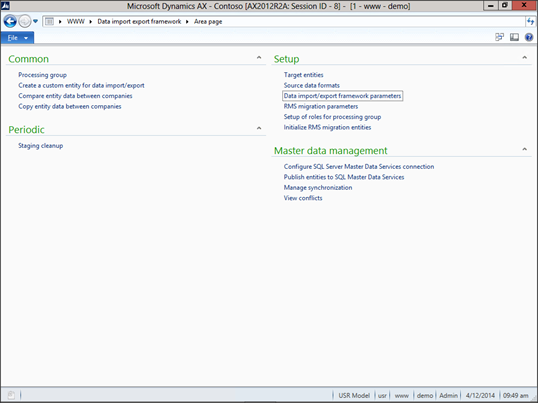This screenshot has width=538, height=403.
Task: Close the Dynamics AX window
Action: (524, 5)
